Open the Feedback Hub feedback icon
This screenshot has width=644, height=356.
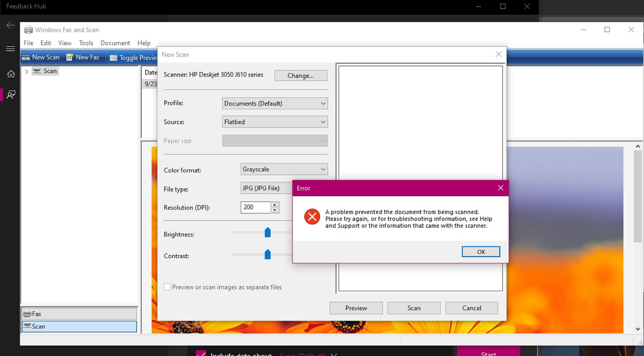tap(11, 94)
